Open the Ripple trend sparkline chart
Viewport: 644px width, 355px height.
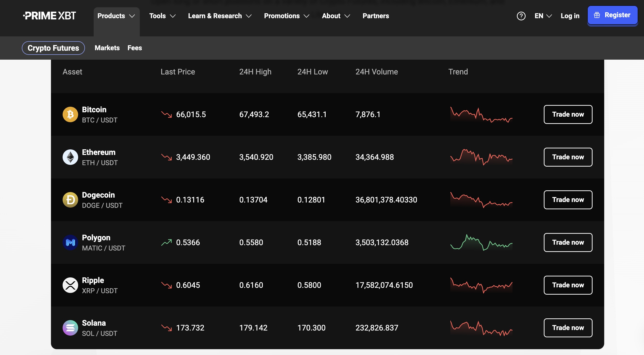click(481, 285)
